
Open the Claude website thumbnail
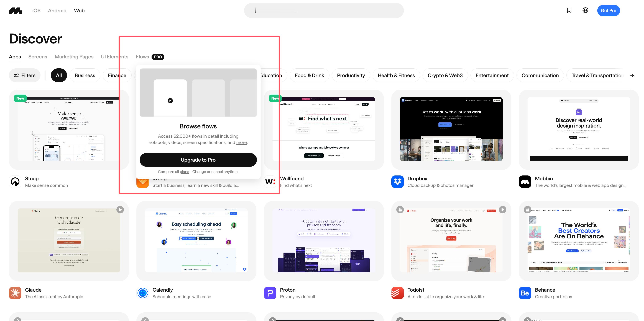click(69, 240)
